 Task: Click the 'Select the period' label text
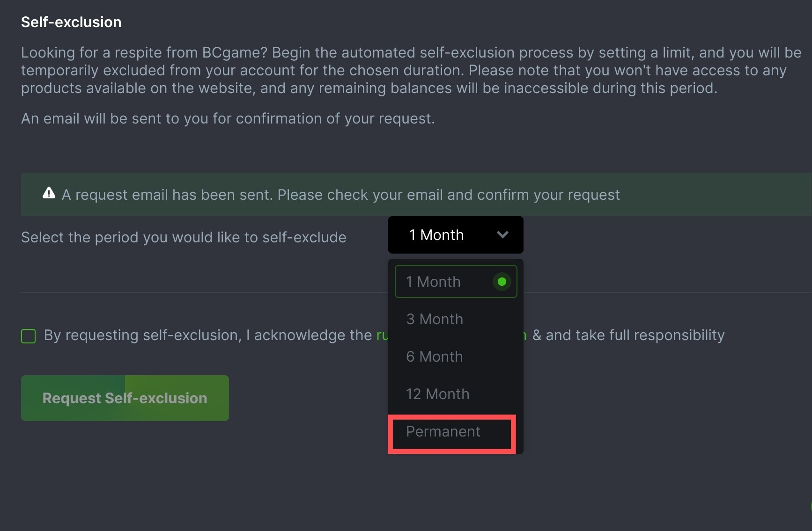click(184, 237)
